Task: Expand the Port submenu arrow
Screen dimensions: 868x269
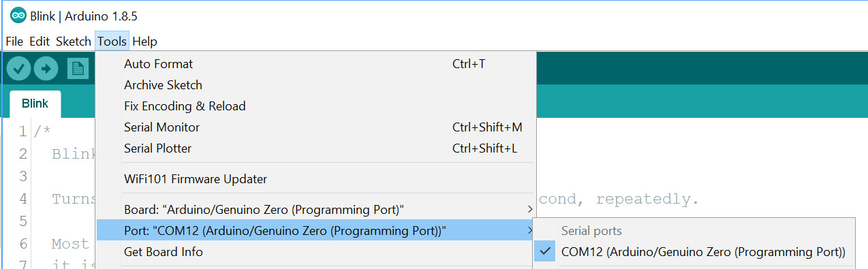Action: tap(530, 230)
